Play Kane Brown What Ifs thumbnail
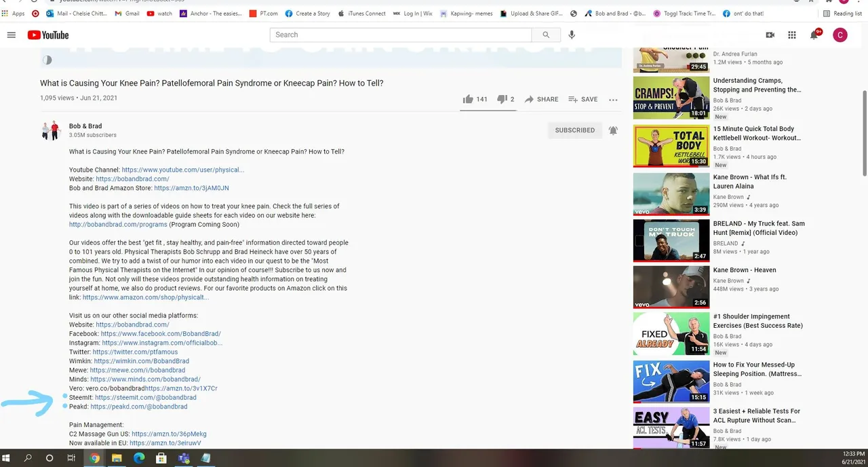The image size is (868, 467). pos(671,194)
